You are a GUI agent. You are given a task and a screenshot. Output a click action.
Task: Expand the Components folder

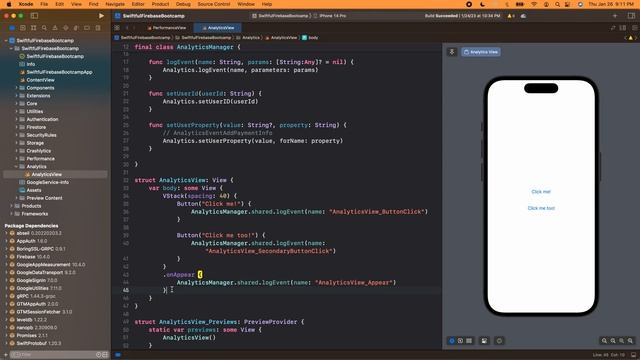coord(17,88)
